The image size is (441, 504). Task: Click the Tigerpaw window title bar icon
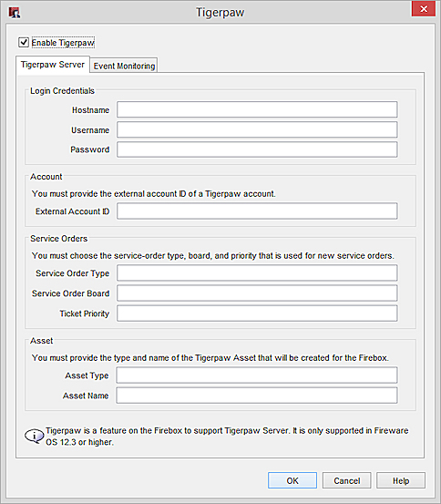tap(15, 13)
